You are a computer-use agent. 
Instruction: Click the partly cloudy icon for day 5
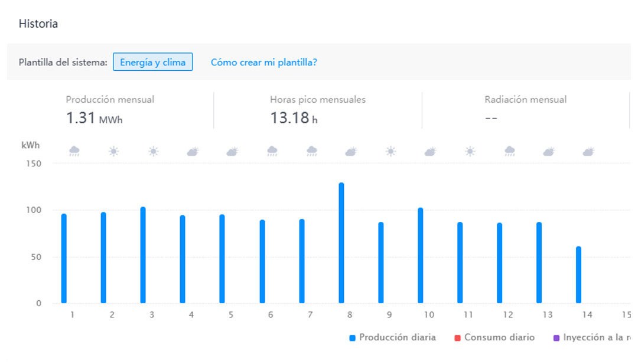point(232,152)
